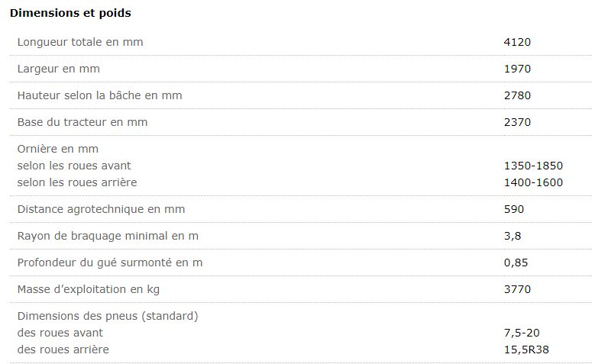592x364 pixels.
Task: Select the 'Longueur totale en mm' label
Action: [x=80, y=42]
